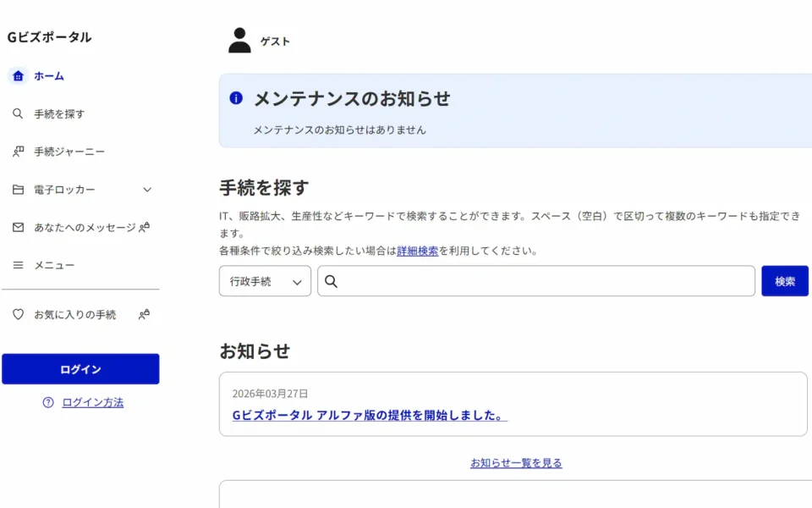Open the 詳細検索 link

click(417, 251)
